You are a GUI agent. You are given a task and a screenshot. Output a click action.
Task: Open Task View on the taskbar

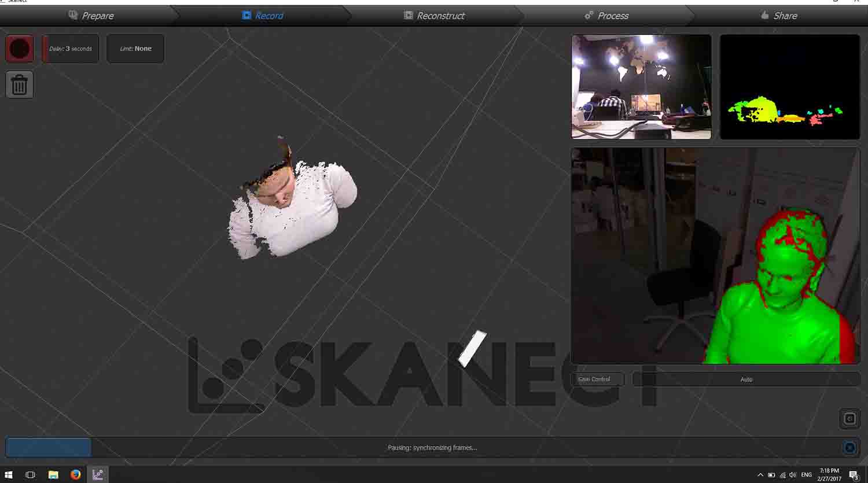pyautogui.click(x=31, y=475)
